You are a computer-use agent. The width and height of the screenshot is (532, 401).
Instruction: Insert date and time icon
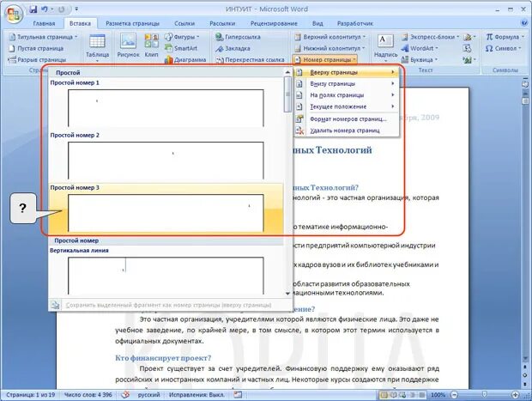click(x=467, y=48)
